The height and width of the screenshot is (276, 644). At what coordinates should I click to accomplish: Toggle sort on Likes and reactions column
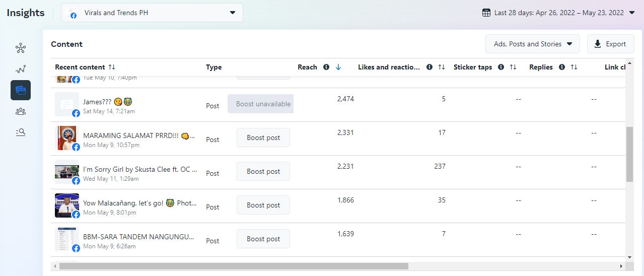pyautogui.click(x=442, y=67)
